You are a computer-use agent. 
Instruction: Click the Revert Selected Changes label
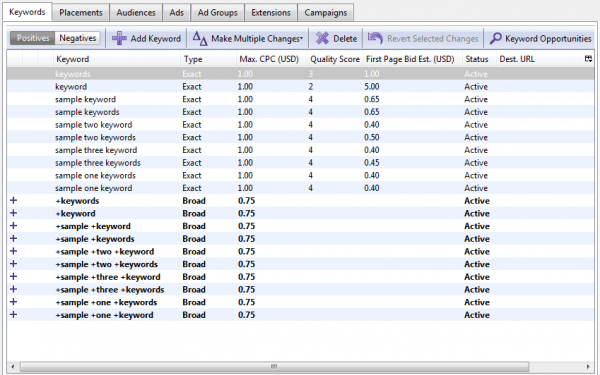coord(432,39)
